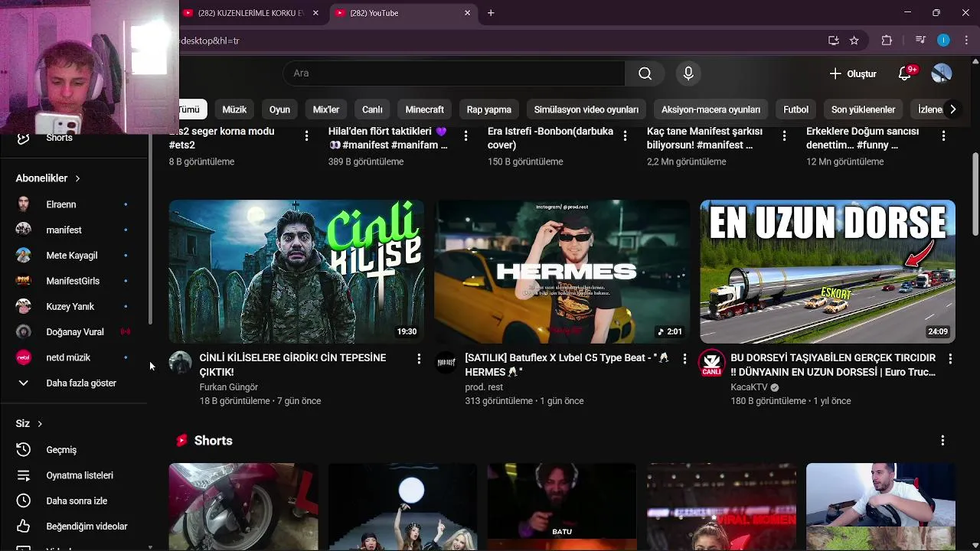Open the BATU short thumbnail
The height and width of the screenshot is (551, 980).
tap(562, 507)
